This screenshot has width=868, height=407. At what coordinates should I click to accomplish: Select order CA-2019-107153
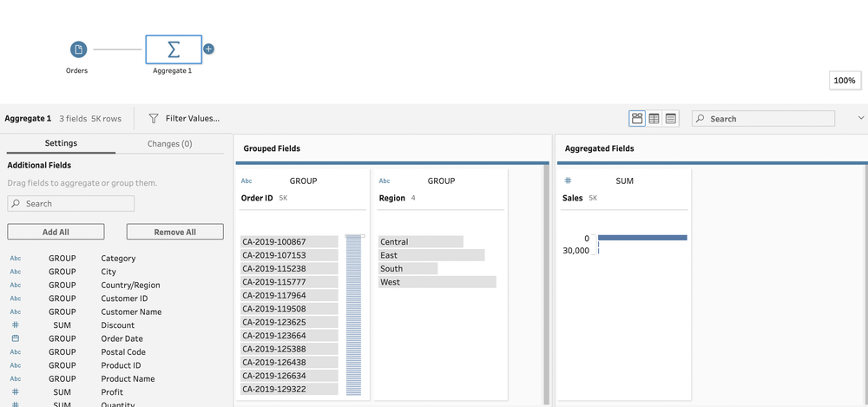(x=289, y=255)
